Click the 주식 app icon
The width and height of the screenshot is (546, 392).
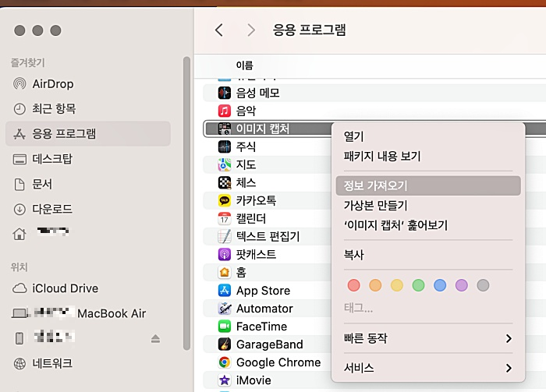click(x=225, y=147)
